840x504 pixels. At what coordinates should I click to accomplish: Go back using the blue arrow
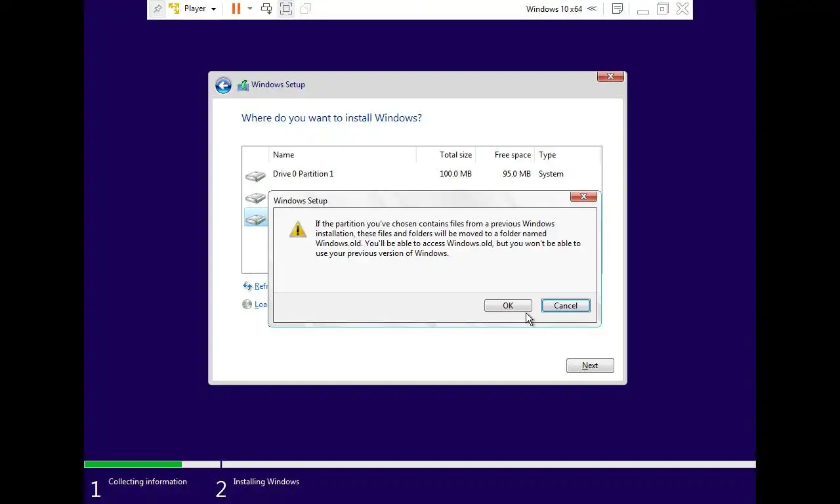(x=223, y=85)
